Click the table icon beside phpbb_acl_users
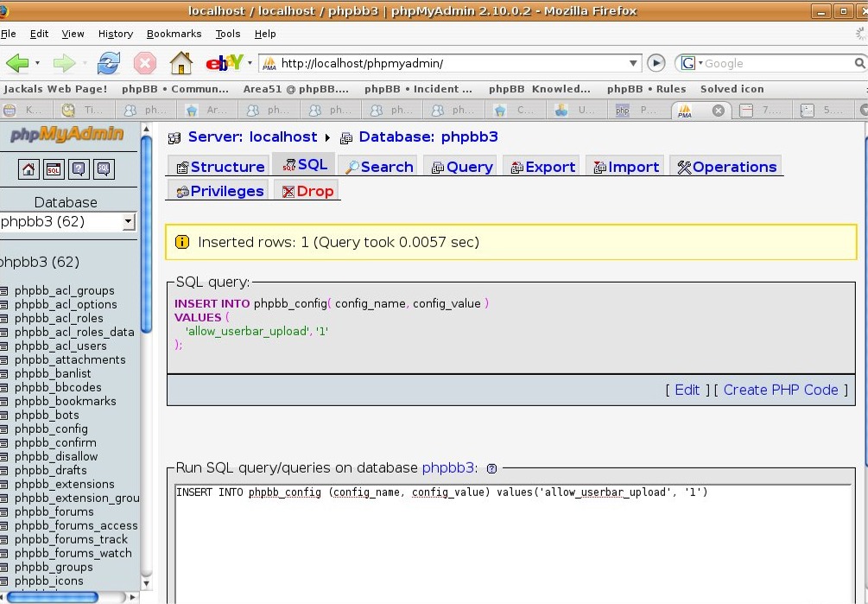The width and height of the screenshot is (868, 604). pyautogui.click(x=3, y=346)
